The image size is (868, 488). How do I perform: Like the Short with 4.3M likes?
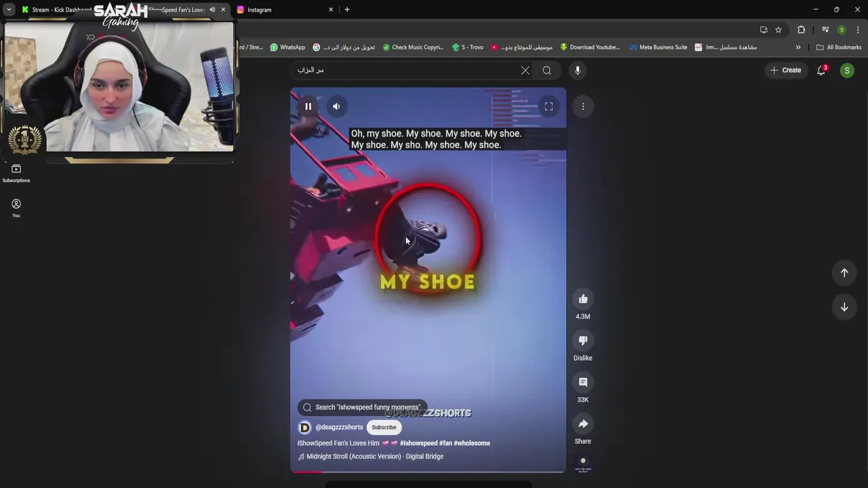(583, 299)
